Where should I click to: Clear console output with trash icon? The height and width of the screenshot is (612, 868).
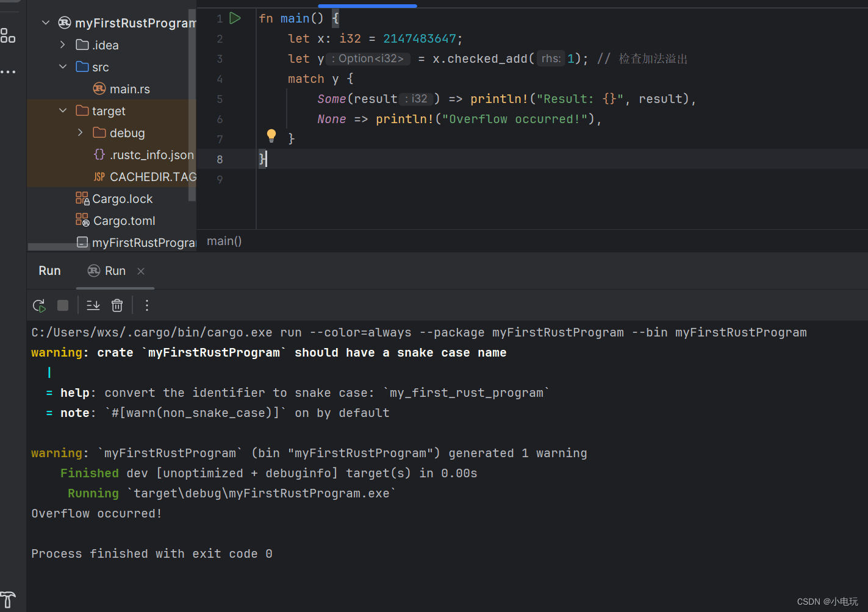click(117, 305)
